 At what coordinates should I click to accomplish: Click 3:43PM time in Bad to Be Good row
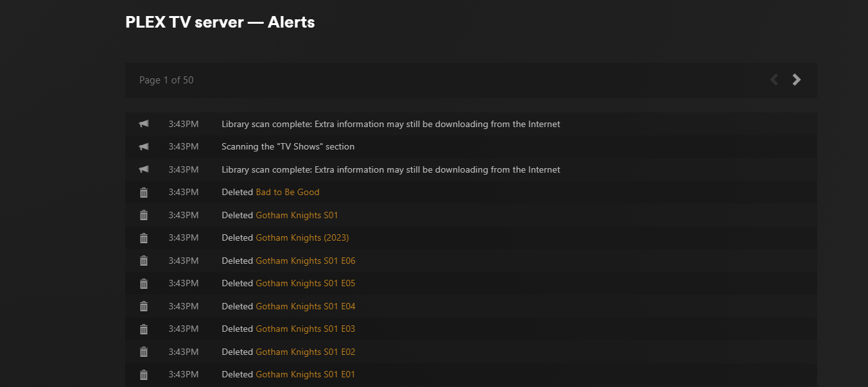click(184, 192)
